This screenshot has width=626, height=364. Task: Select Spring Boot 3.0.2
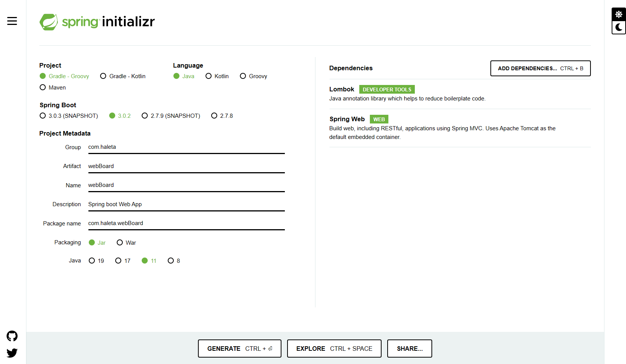click(x=120, y=116)
